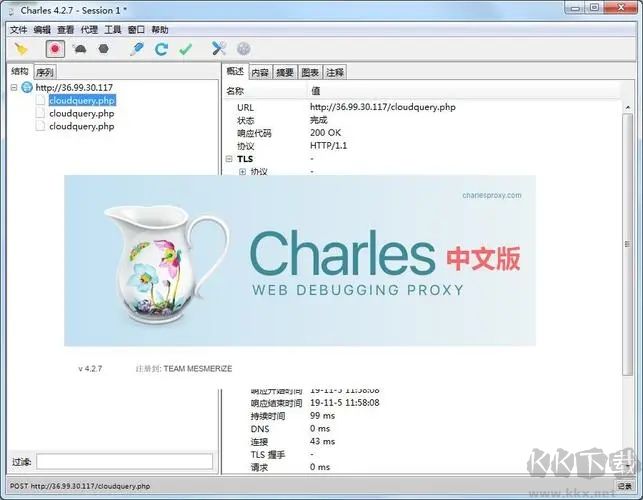Click the DNS row label
The height and width of the screenshot is (500, 643).
point(260,429)
